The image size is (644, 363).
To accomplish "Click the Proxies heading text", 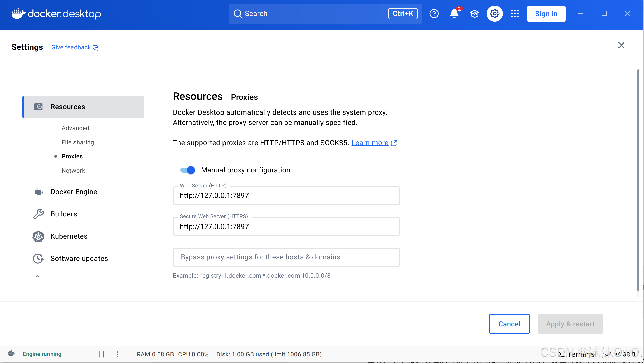I will [x=244, y=97].
